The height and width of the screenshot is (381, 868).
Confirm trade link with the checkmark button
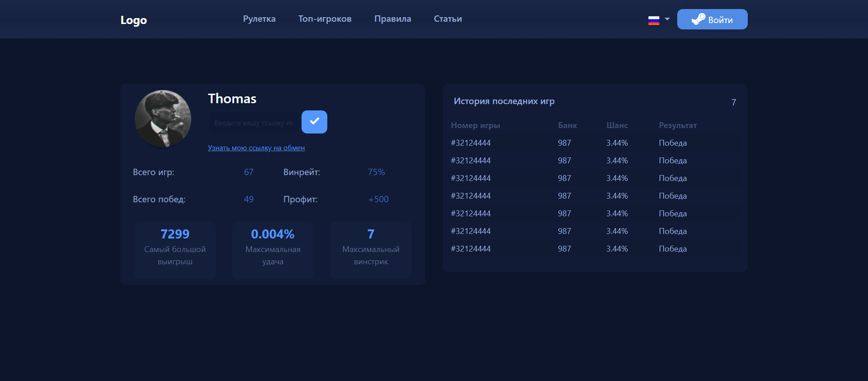[314, 122]
